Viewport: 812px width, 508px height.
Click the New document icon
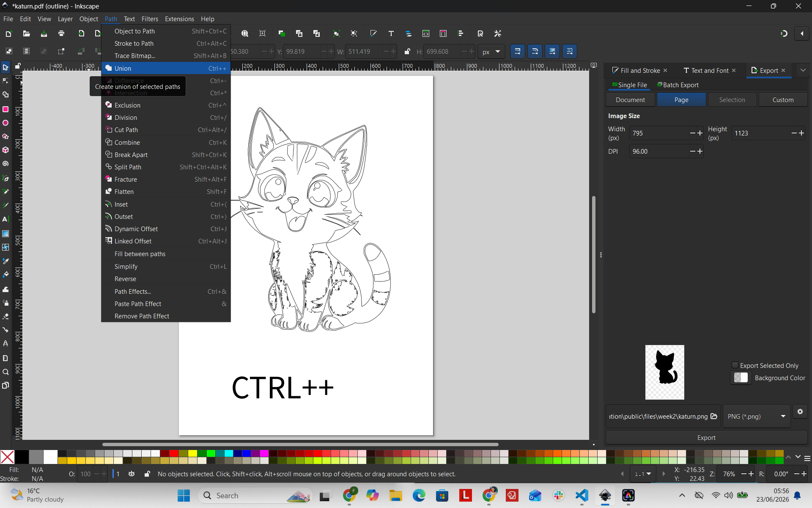[x=8, y=33]
